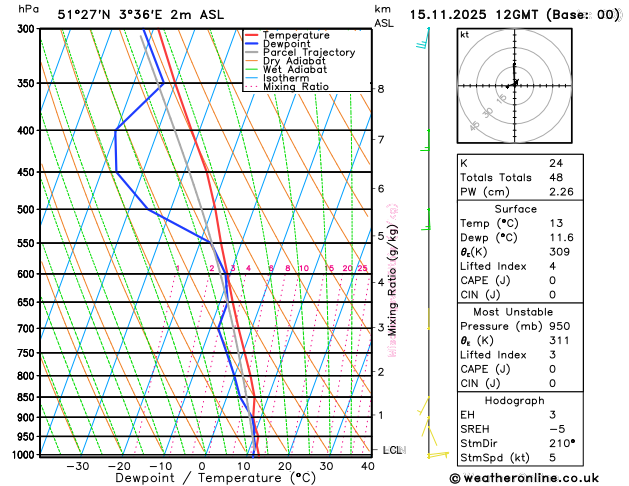Screen dimensions: 629x486
Task: Click the Most Unstable theta-e value 311
Action: (x=560, y=341)
